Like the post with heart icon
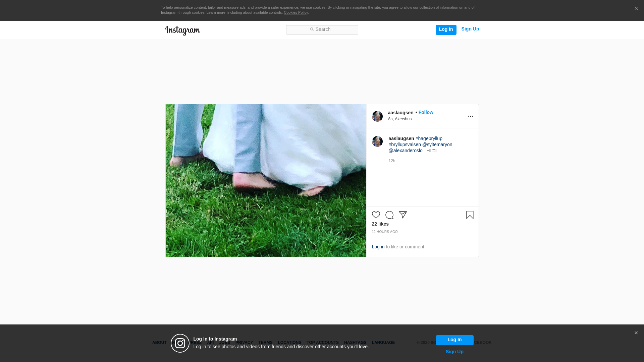Image resolution: width=644 pixels, height=362 pixels. 376,215
